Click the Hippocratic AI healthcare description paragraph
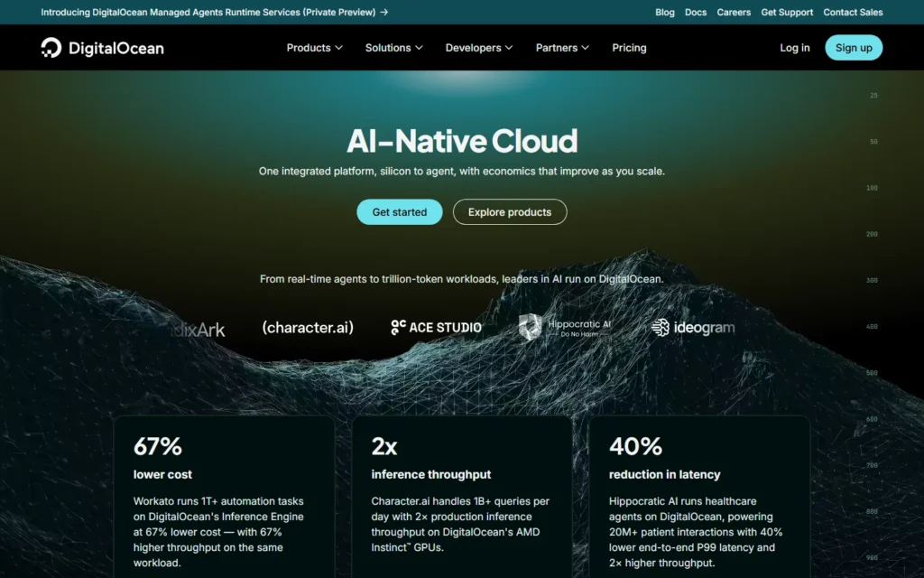 pos(696,532)
